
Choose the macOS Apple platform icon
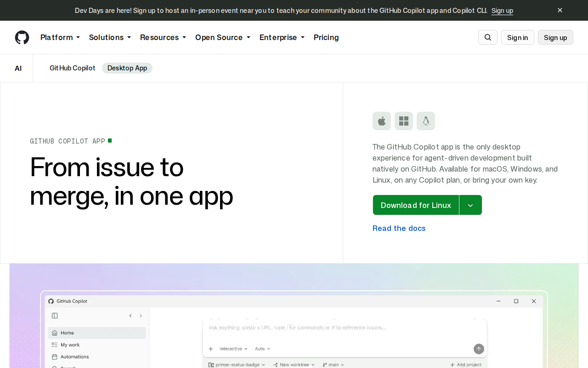coord(382,121)
